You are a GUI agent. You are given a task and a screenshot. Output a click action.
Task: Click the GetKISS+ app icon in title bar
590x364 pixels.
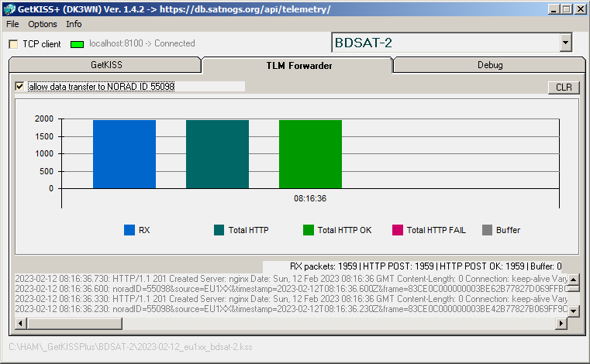click(x=9, y=9)
